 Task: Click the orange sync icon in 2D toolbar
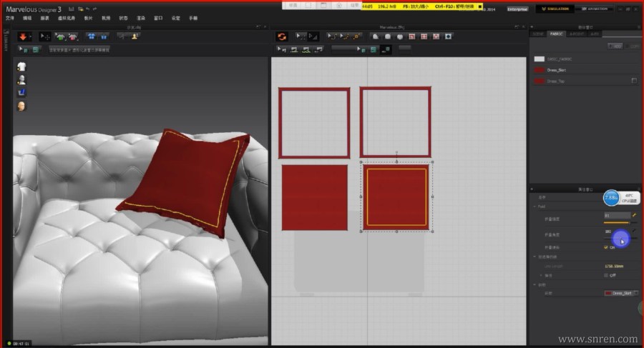[x=281, y=36]
